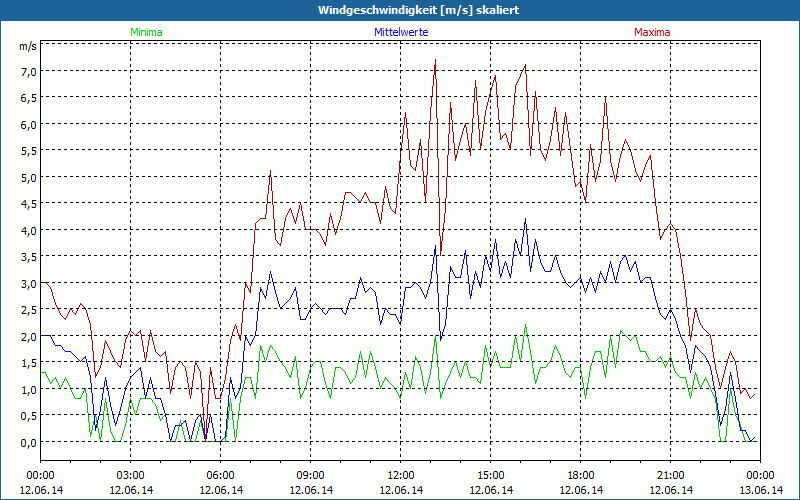Click the 6,5 y-axis value
This screenshot has height=500, width=800.
pos(29,98)
